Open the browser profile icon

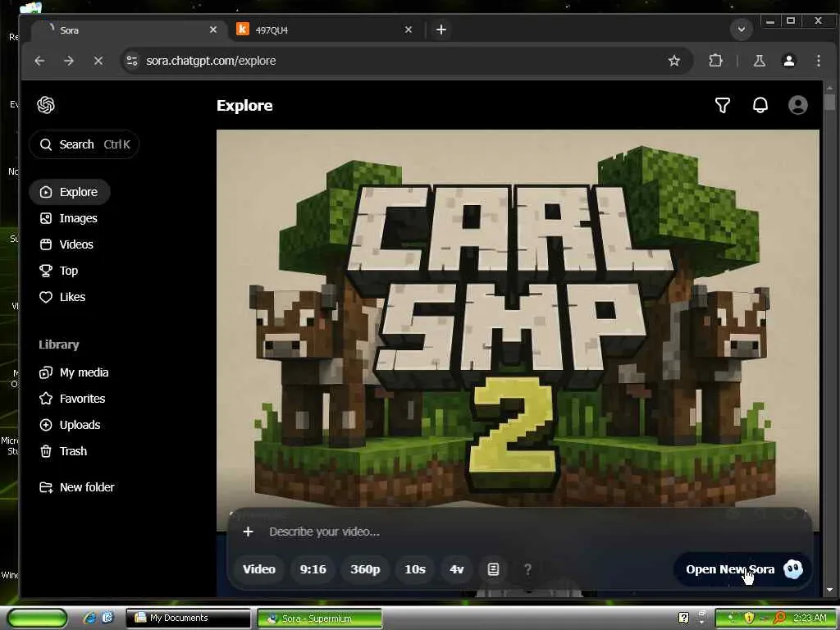tap(788, 61)
